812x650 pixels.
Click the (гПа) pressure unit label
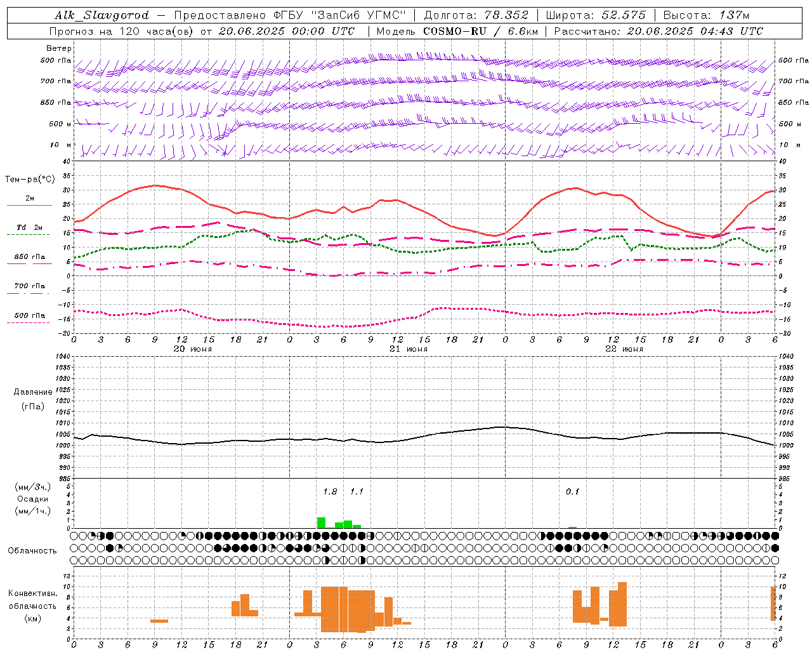[x=33, y=407]
